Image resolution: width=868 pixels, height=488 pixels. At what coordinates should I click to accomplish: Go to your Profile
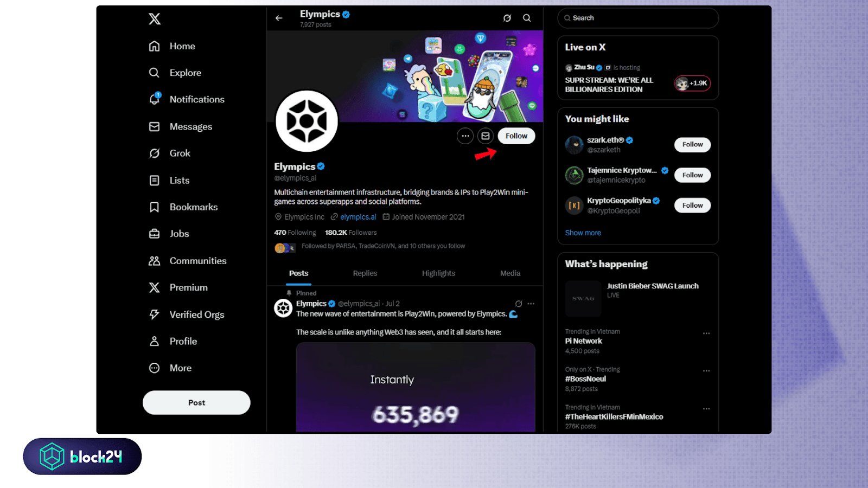(x=173, y=341)
